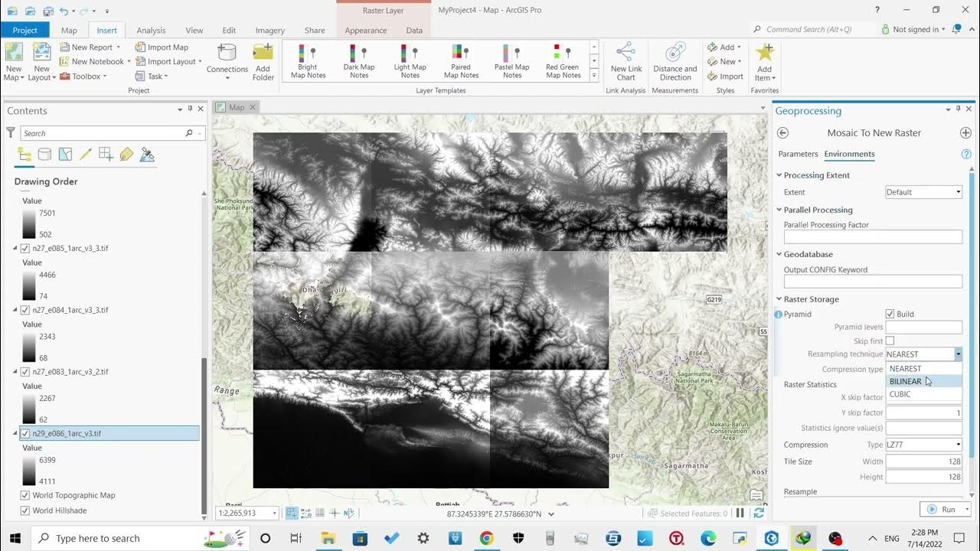Uncheck the Pyramid Build checkbox
Image resolution: width=980 pixels, height=551 pixels.
[890, 315]
